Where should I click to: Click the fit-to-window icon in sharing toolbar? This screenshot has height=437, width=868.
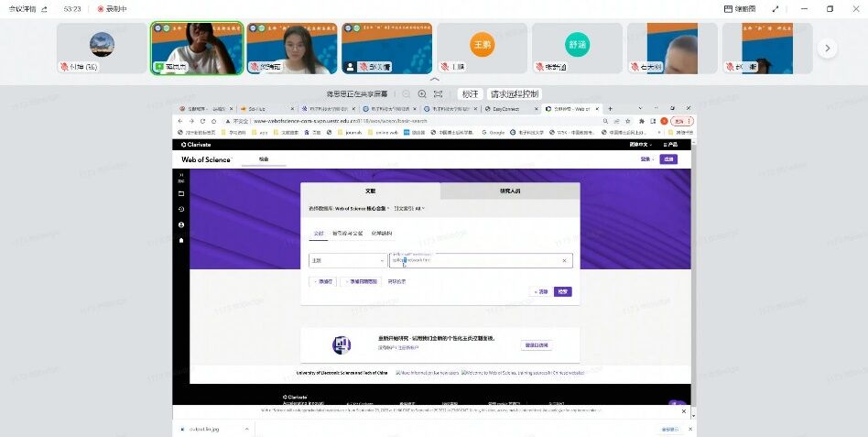coord(439,94)
